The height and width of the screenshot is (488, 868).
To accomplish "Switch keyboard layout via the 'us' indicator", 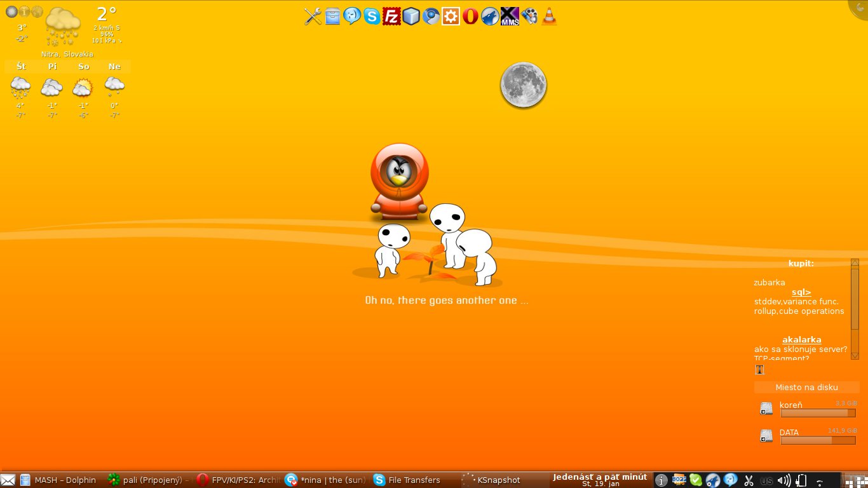I will (x=766, y=481).
